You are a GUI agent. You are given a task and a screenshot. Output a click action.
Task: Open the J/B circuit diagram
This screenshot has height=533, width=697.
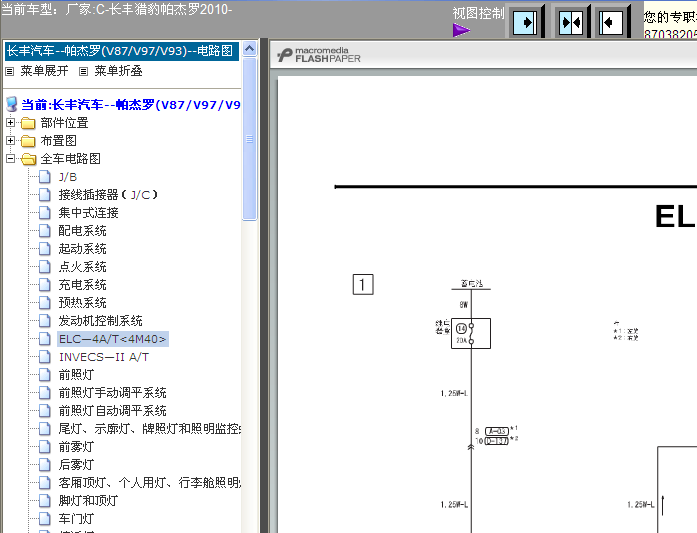[68, 177]
